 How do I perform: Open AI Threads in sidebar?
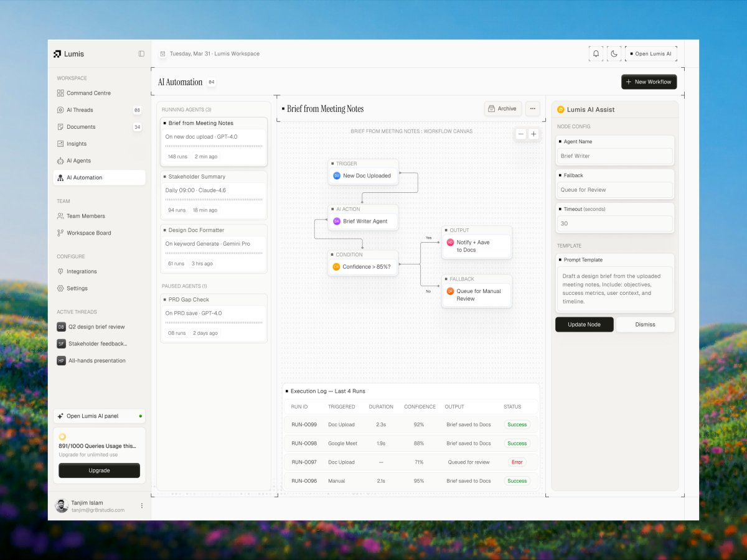coord(100,110)
